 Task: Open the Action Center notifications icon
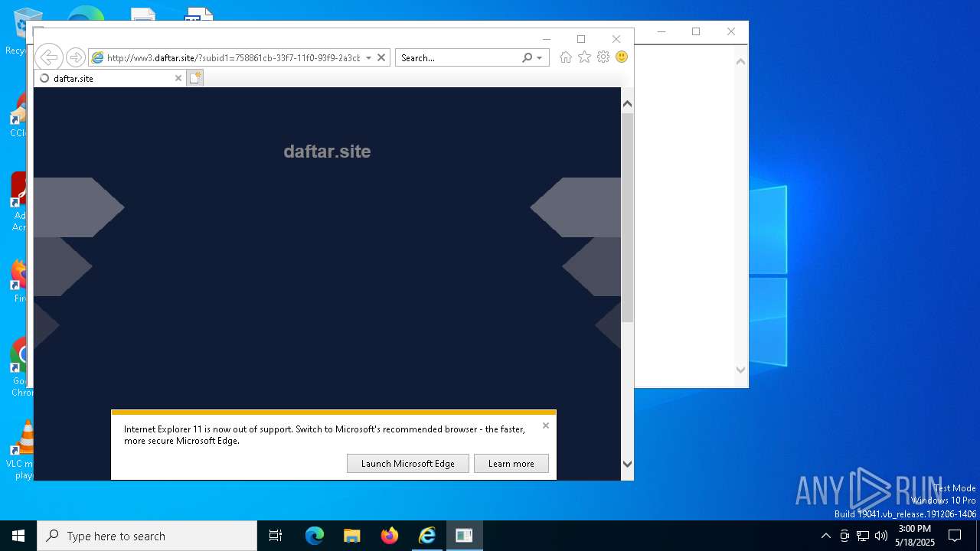(x=955, y=536)
